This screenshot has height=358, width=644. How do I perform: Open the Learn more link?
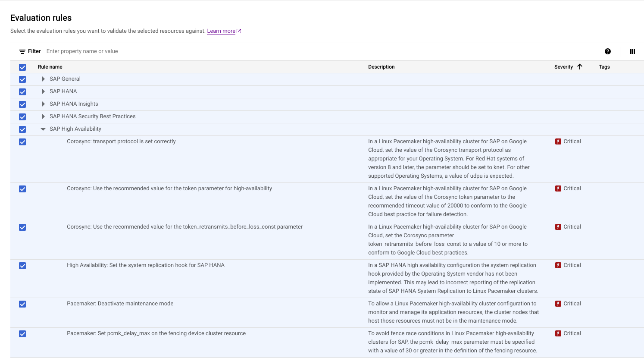(221, 31)
